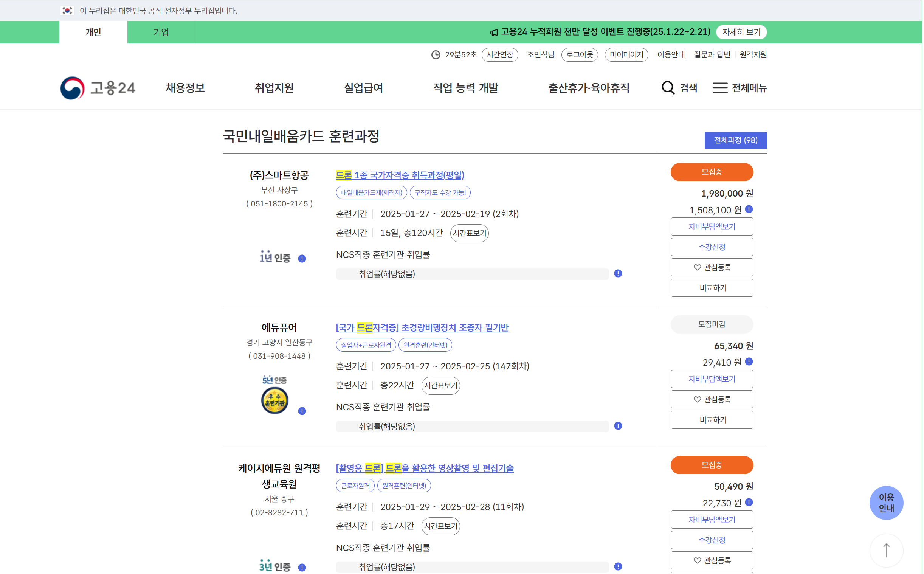
Task: Click 로그아웃 to sign out
Action: [580, 55]
